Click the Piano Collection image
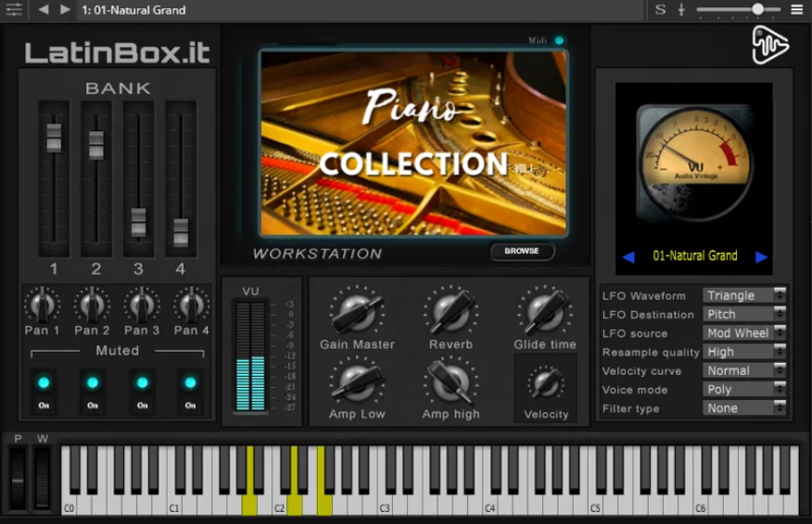812x524 pixels. pyautogui.click(x=413, y=142)
